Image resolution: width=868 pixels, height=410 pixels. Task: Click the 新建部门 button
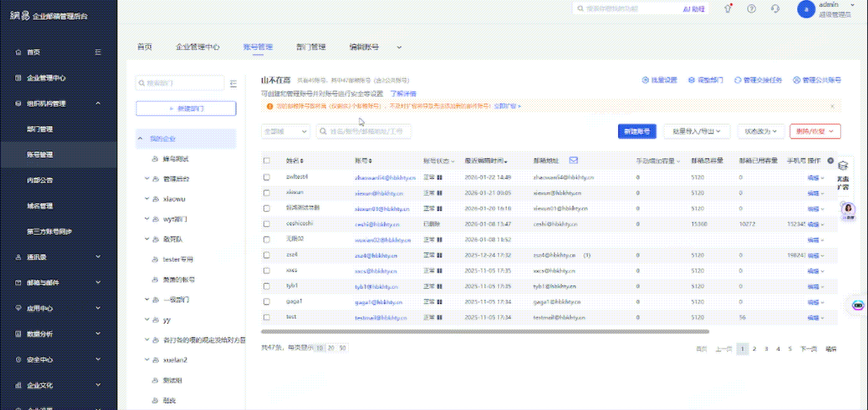(186, 108)
